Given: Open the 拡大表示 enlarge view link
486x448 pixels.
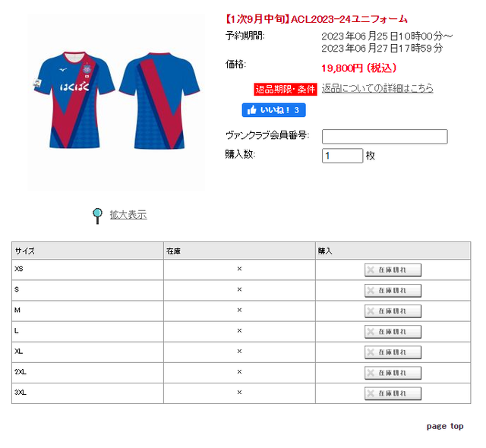Looking at the screenshot, I should coord(128,215).
